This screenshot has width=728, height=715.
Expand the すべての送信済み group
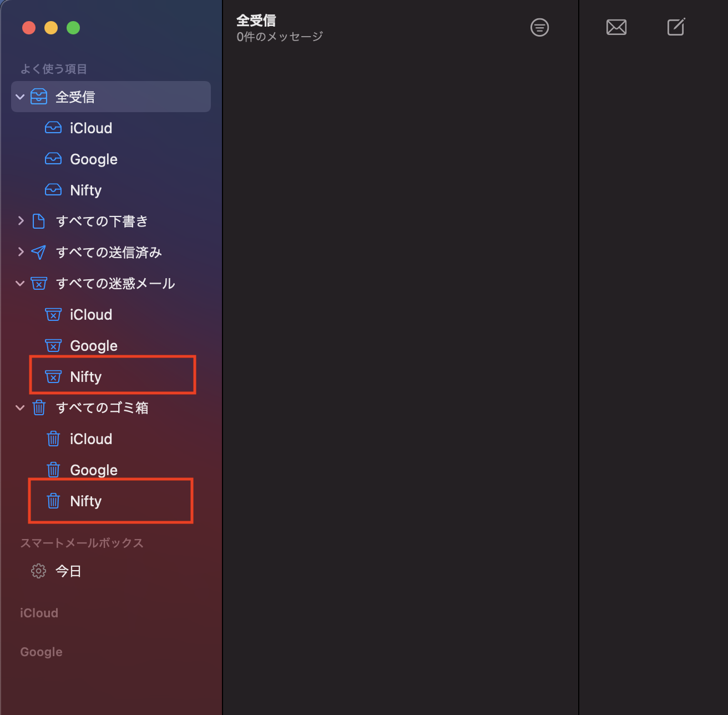tap(21, 252)
